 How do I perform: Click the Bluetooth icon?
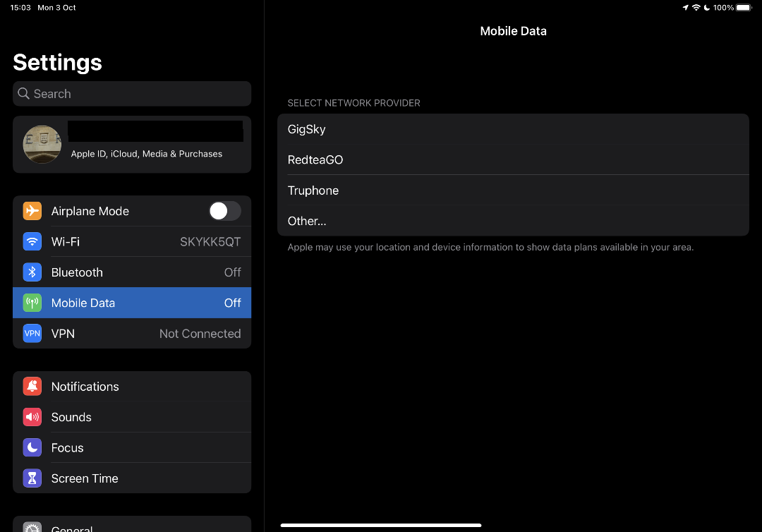[x=32, y=272]
